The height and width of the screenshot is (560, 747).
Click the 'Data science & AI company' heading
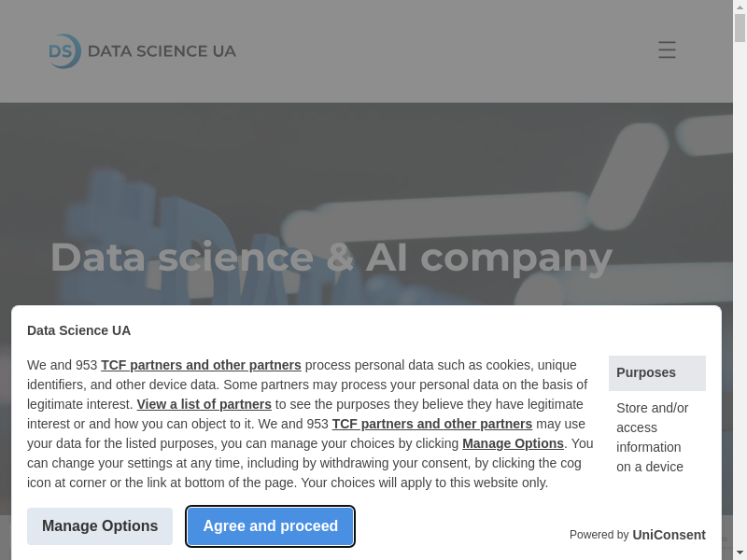[331, 258]
